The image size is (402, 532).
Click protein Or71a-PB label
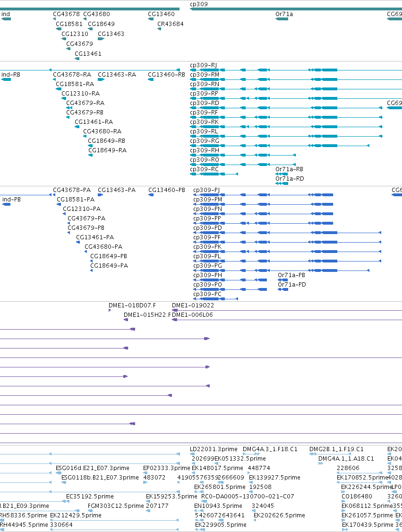291,275
